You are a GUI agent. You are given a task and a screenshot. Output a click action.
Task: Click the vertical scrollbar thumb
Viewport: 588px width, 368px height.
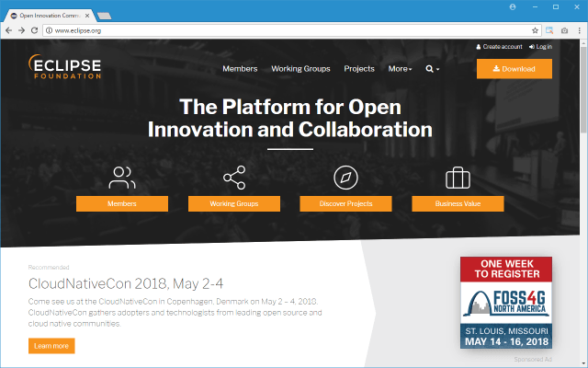583,89
